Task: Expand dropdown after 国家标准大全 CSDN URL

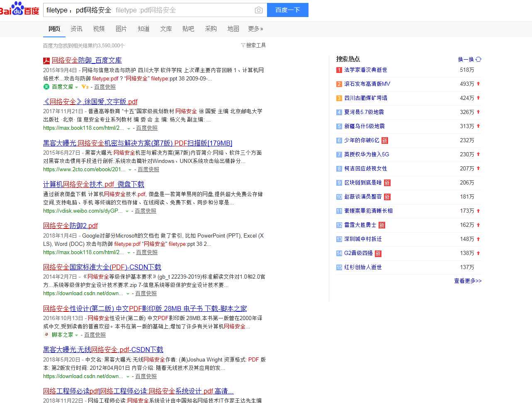Action: tap(127, 294)
